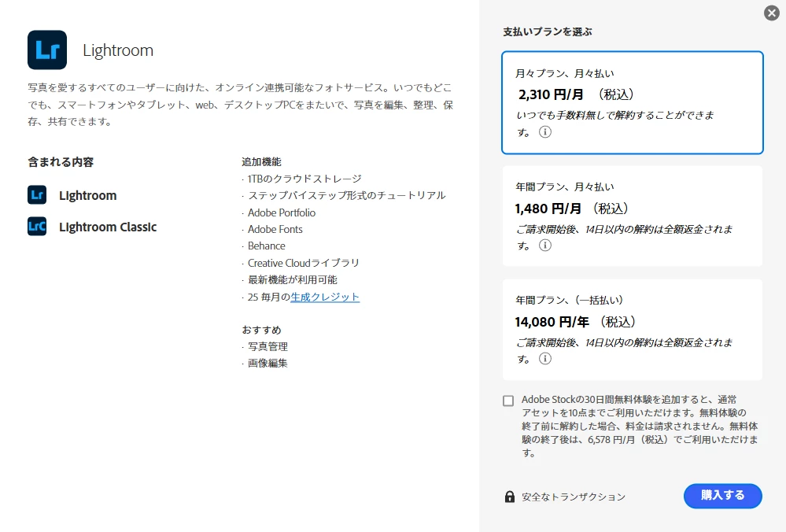Close the plan dialog with X button
This screenshot has height=532, width=786.
(x=772, y=13)
